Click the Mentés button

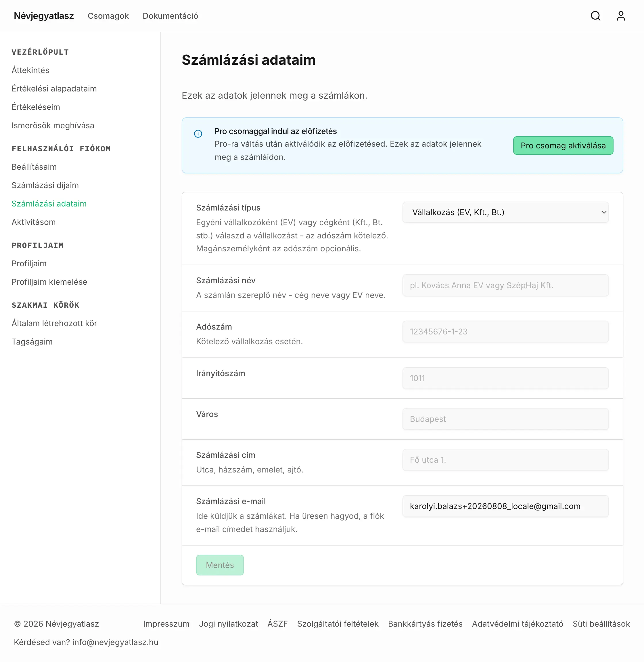220,565
